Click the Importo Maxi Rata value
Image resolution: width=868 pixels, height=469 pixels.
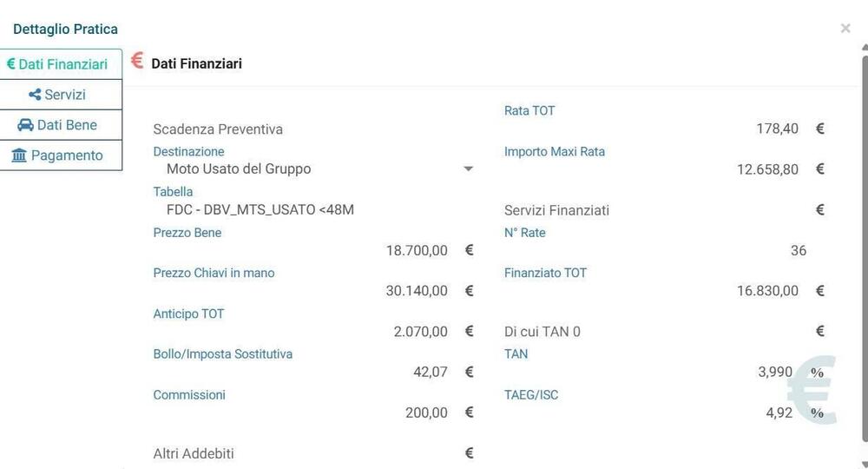click(767, 169)
